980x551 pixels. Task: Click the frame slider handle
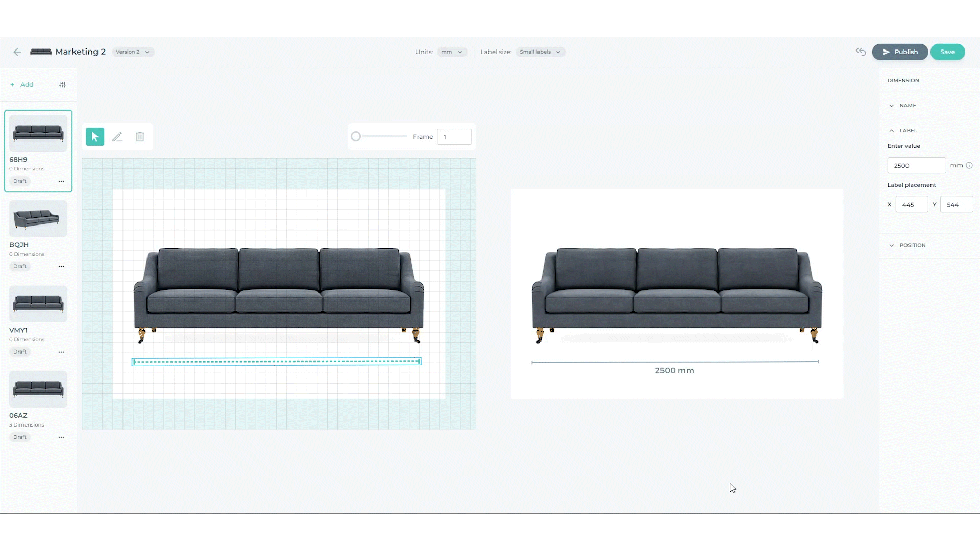click(x=356, y=137)
